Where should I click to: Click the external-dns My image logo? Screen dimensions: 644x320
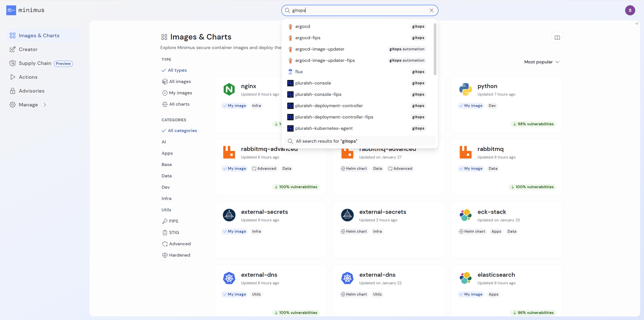point(229,278)
